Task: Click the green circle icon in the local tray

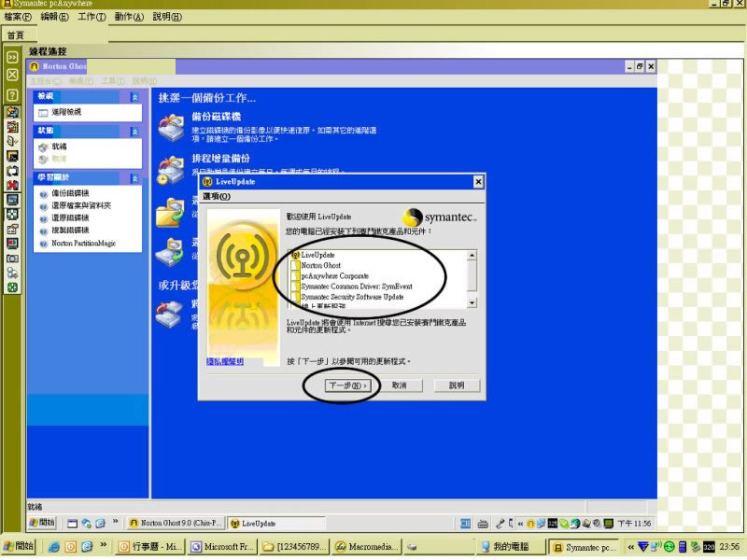Action: (x=669, y=547)
